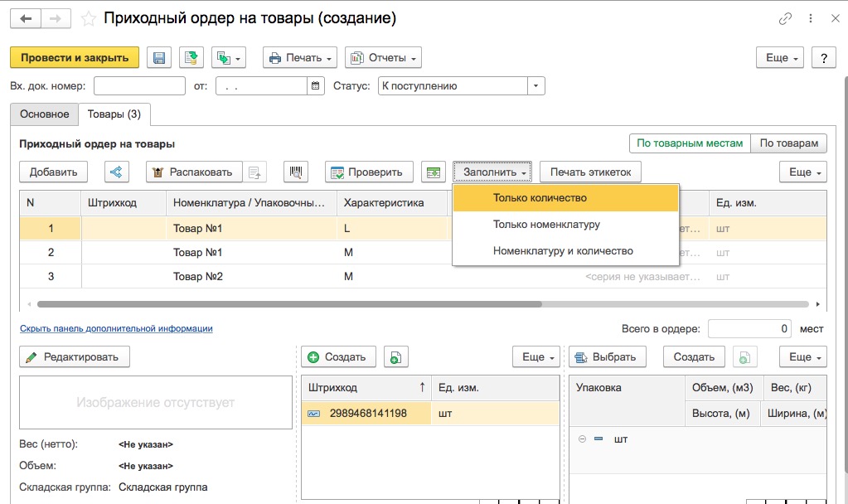848x504 pixels.
Task: Click the Характеристика column header
Action: coord(392,203)
